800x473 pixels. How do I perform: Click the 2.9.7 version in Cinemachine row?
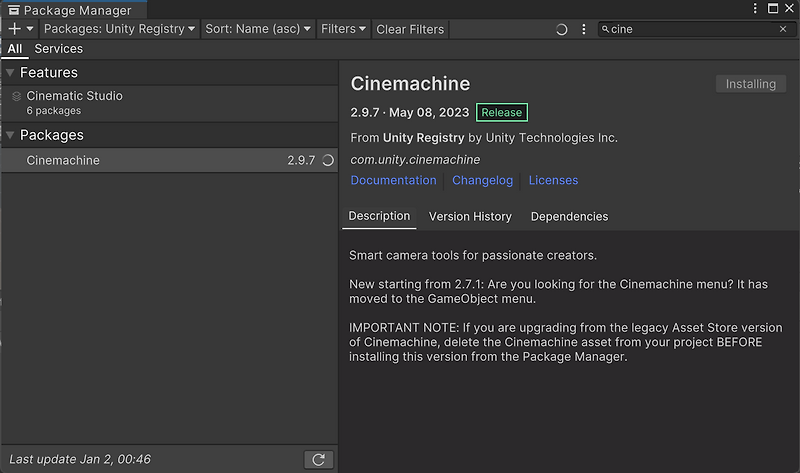[x=301, y=160]
